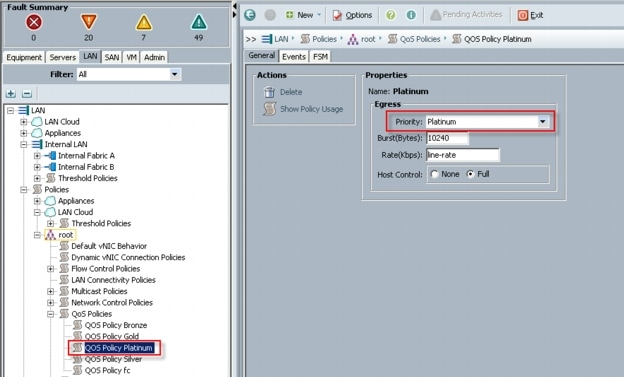The image size is (624, 377).
Task: Select the Full host control radio button
Action: pyautogui.click(x=470, y=174)
